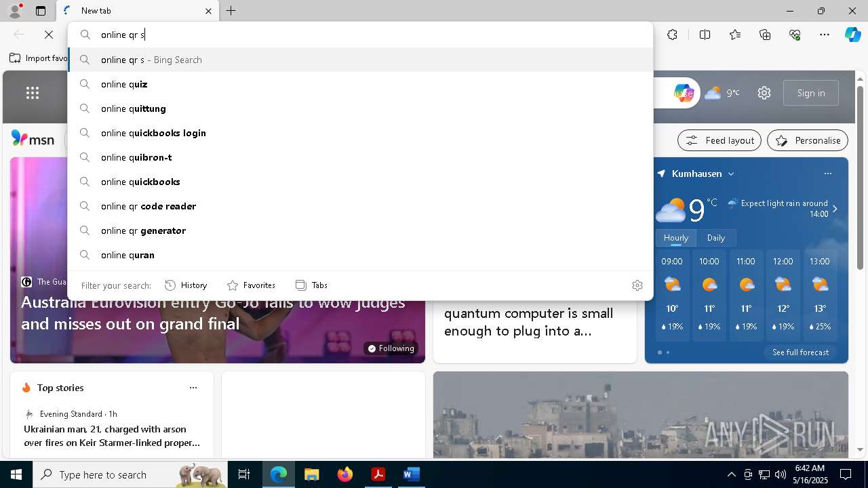Expand the light rain alert arrow

tap(835, 209)
